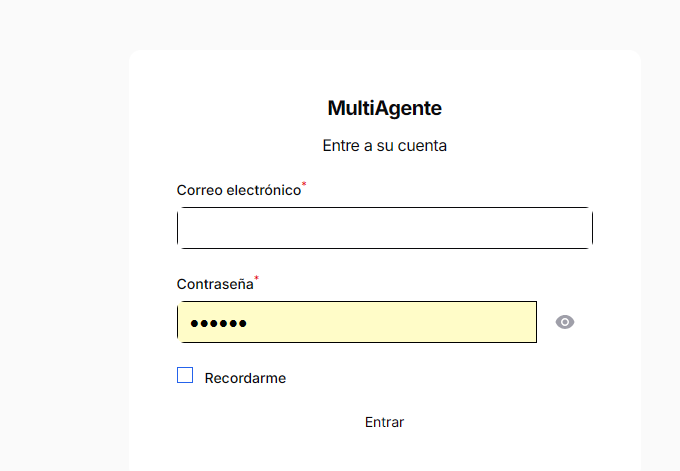Screen dimensions: 680x471
Task: Click the word 'cuenta' in the subtitle
Action: (423, 145)
